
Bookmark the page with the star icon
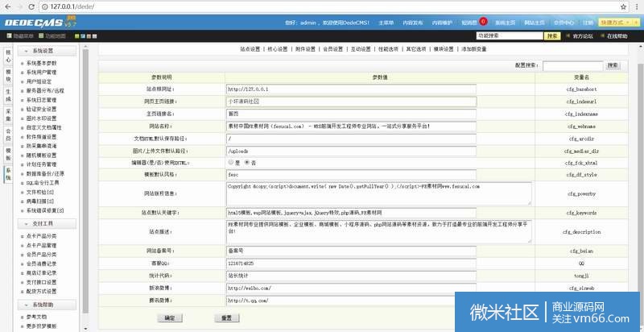[623, 7]
